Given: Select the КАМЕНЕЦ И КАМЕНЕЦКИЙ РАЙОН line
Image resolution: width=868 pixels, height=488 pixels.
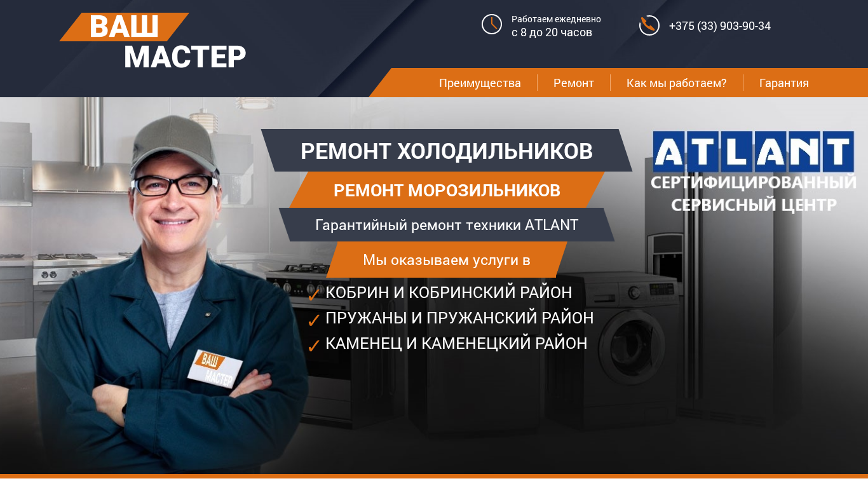Looking at the screenshot, I should [x=456, y=343].
